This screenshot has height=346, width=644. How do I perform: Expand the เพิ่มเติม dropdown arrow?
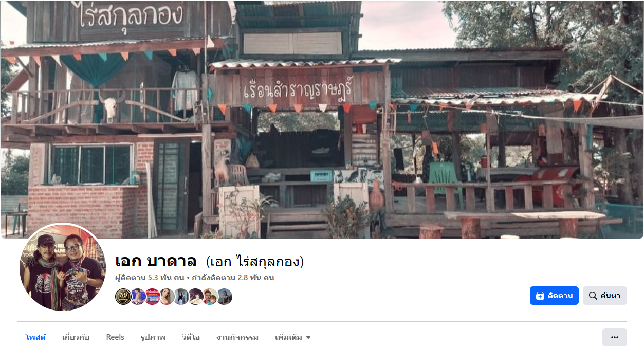[308, 338]
